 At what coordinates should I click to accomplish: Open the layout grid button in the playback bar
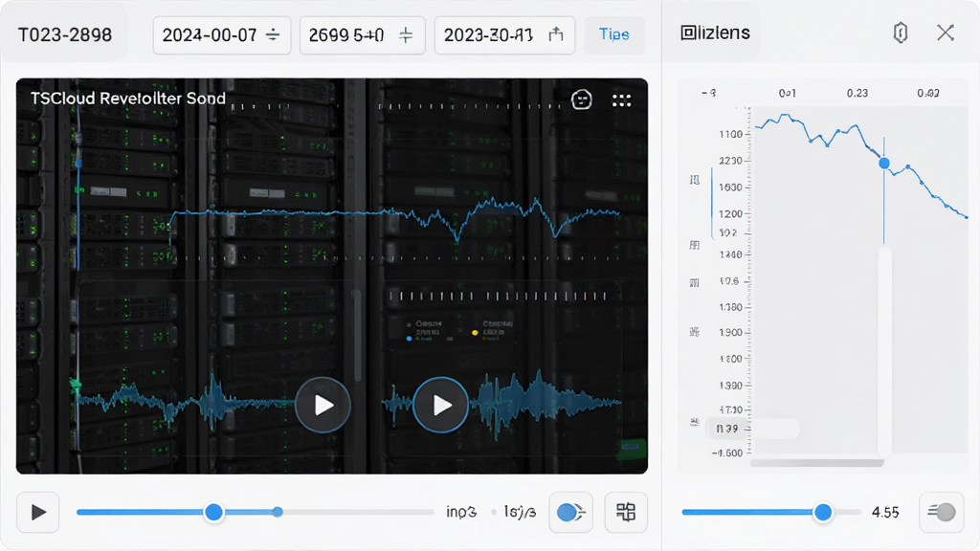(626, 513)
